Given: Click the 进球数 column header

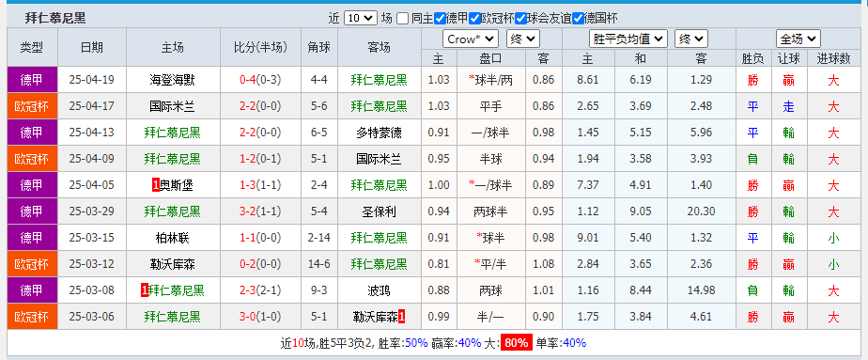Looking at the screenshot, I should click(833, 58).
